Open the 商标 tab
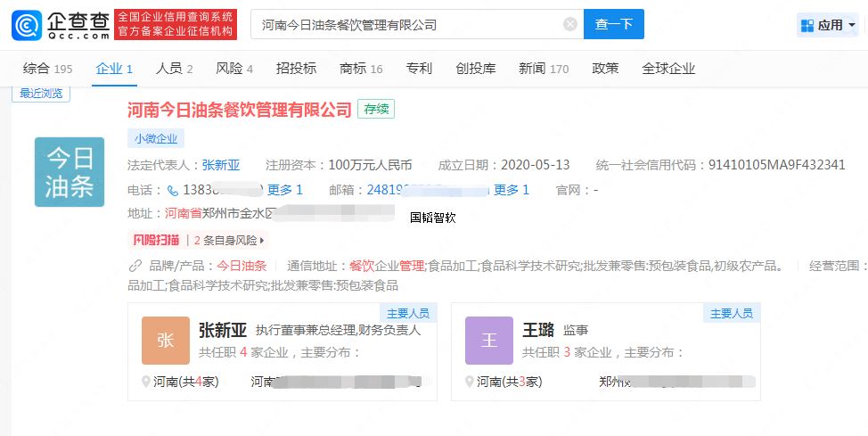Screen dimensions: 868x436 click(361, 69)
